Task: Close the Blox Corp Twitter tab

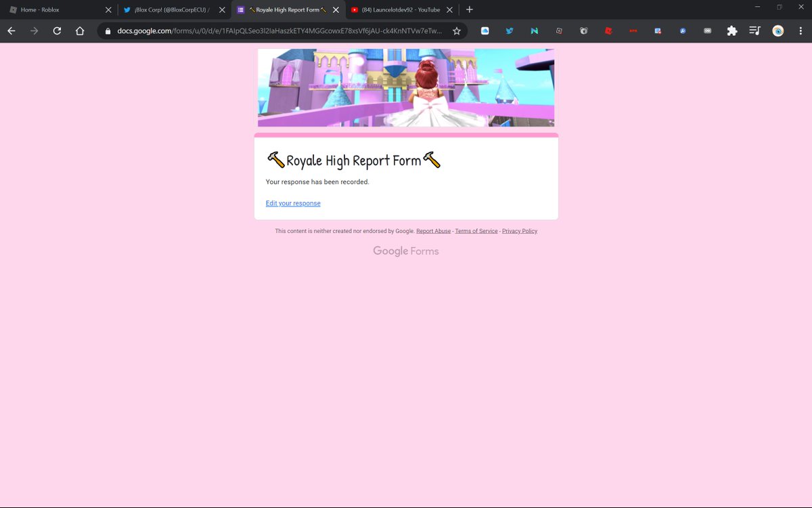Action: pyautogui.click(x=222, y=9)
